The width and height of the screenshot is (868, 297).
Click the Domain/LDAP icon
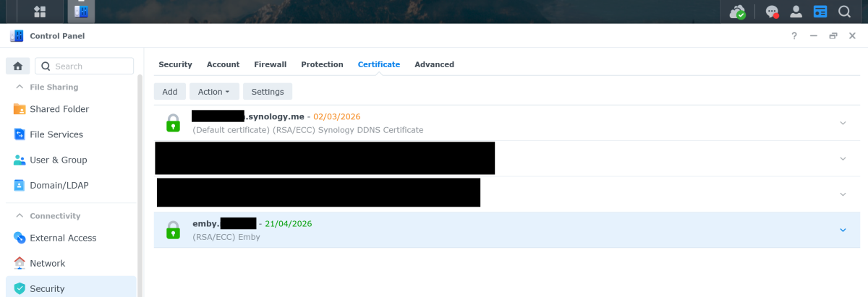[x=20, y=185]
